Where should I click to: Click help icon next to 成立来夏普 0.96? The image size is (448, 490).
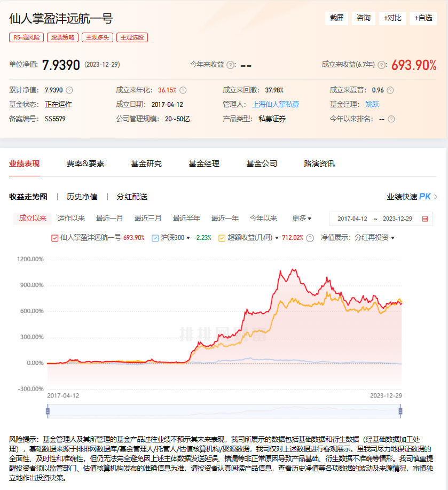click(390, 90)
